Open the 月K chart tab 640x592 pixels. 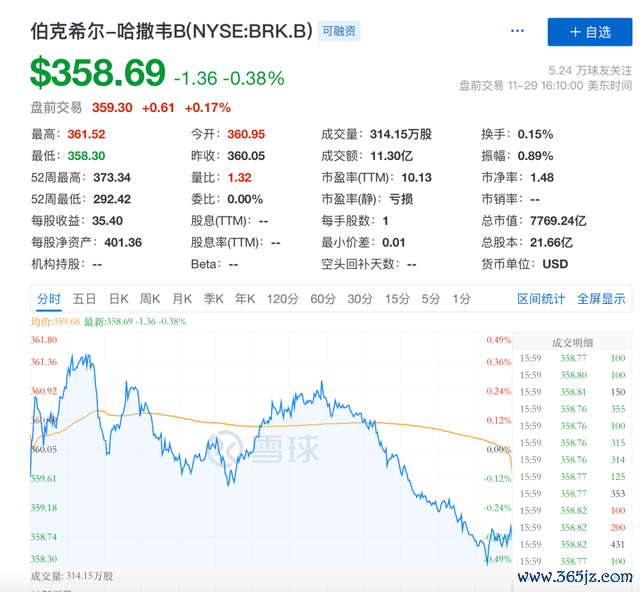pos(182,299)
